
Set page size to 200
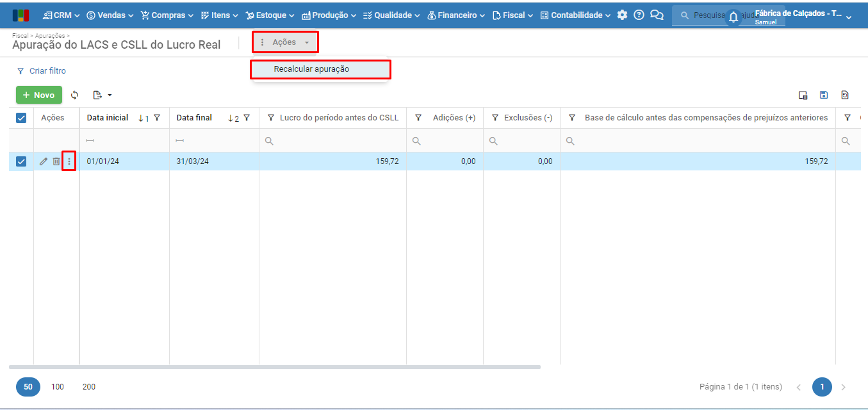click(x=89, y=387)
